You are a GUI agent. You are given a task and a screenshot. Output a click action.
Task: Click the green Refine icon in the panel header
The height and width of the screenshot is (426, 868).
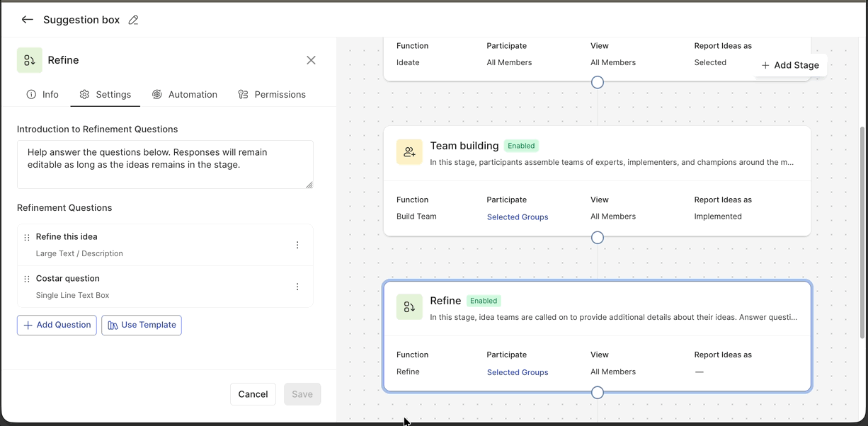point(29,60)
